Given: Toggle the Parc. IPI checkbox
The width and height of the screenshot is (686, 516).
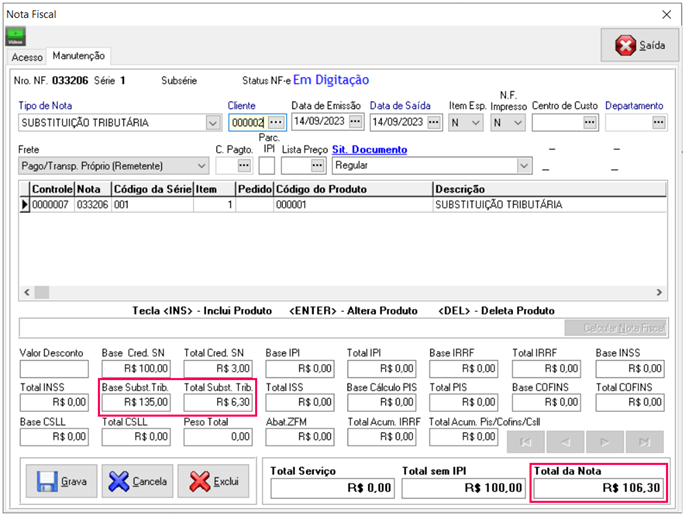Looking at the screenshot, I should tap(266, 165).
